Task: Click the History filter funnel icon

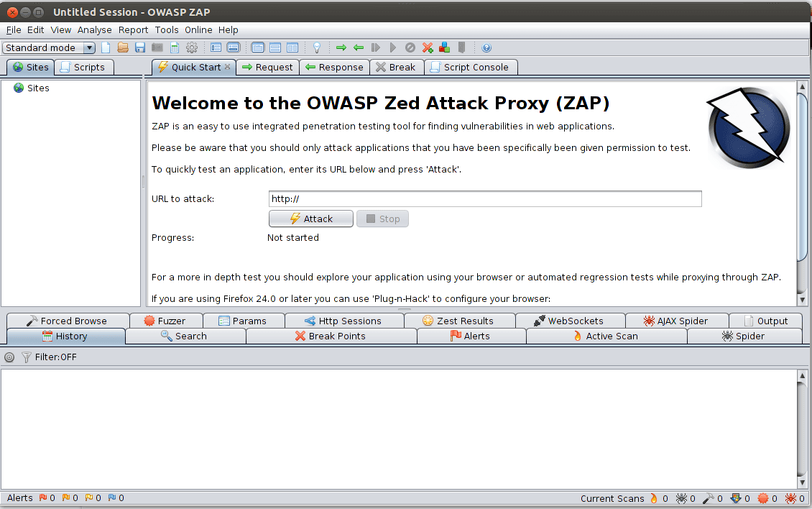Action: (x=27, y=357)
